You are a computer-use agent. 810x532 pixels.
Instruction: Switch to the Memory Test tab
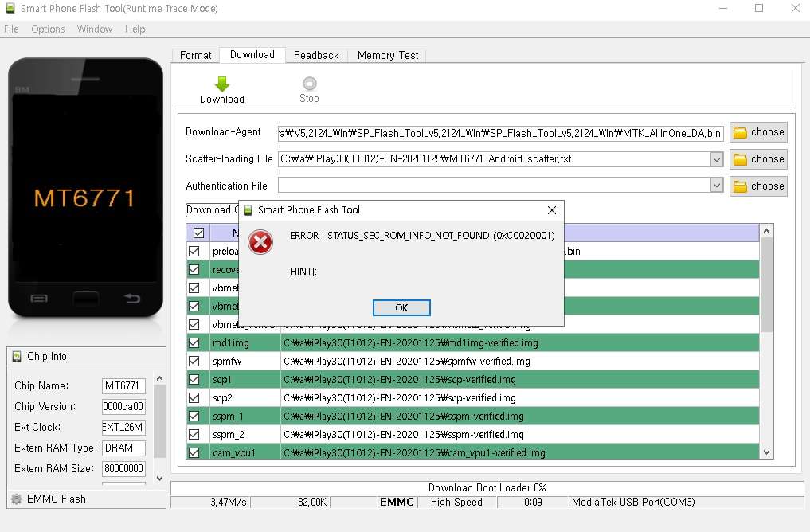387,55
